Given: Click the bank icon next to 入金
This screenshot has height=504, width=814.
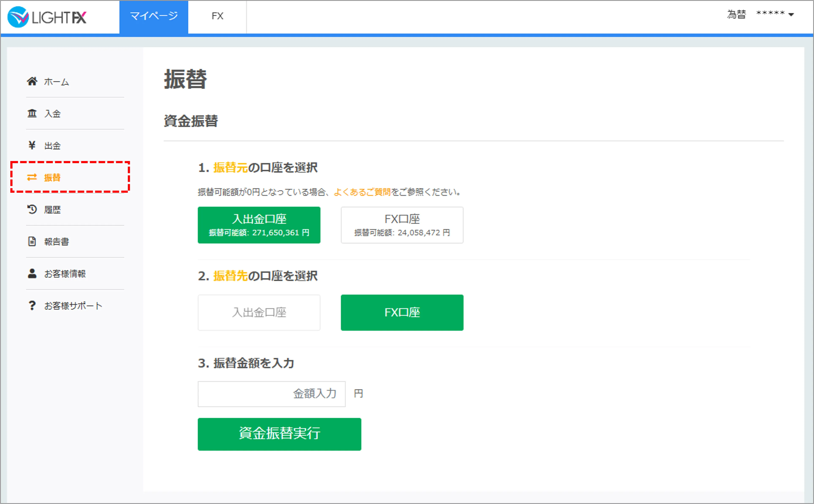Looking at the screenshot, I should pos(32,113).
